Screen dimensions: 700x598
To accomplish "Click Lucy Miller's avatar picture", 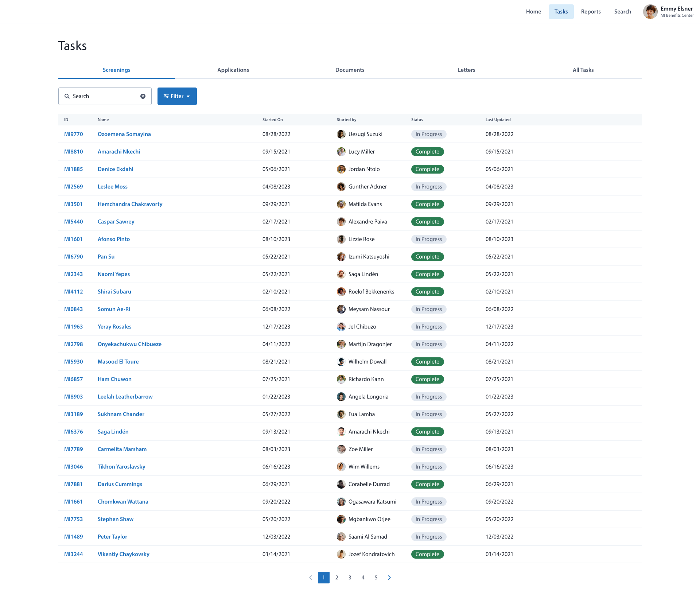I will tap(341, 152).
